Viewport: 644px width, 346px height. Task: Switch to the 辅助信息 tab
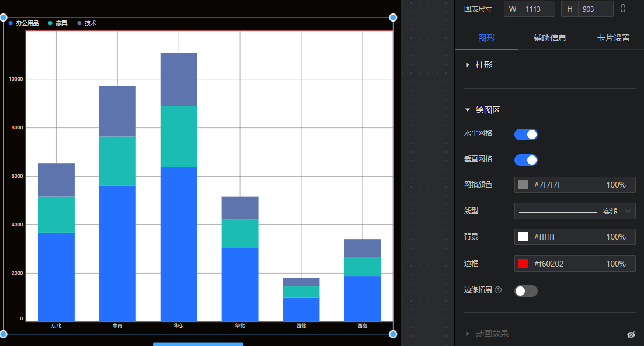(x=549, y=38)
